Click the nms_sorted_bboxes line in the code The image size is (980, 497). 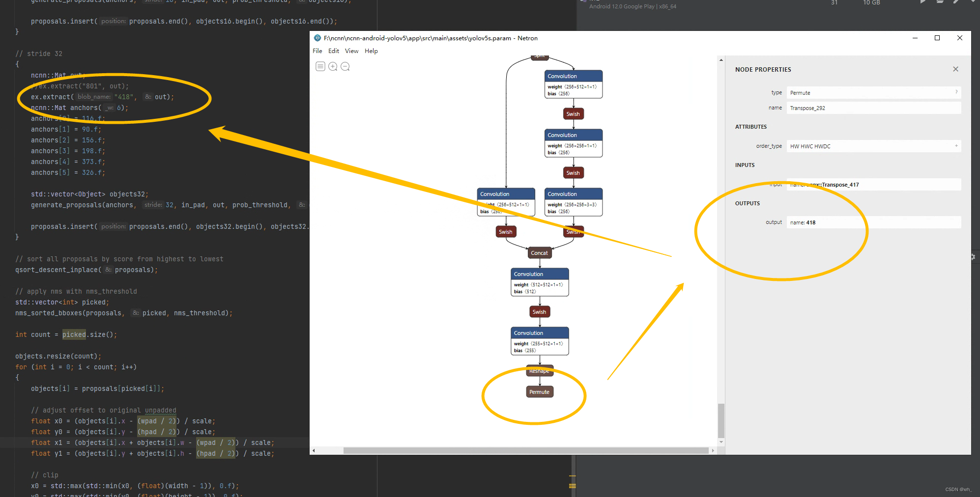click(124, 313)
